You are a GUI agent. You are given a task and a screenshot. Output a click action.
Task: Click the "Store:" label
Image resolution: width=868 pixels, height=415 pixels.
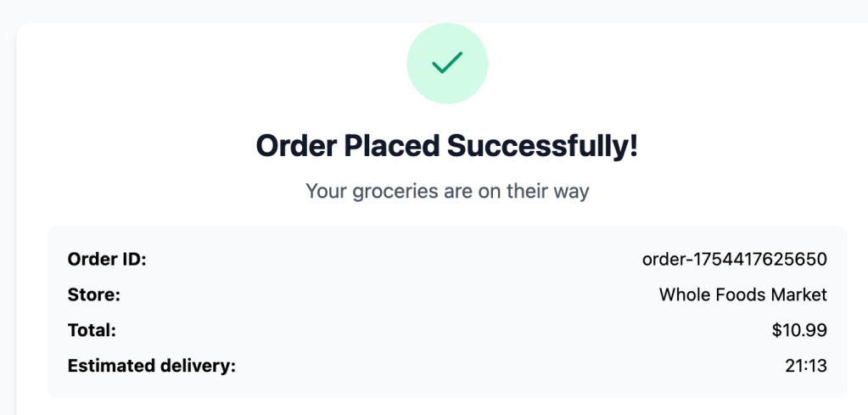click(x=93, y=294)
